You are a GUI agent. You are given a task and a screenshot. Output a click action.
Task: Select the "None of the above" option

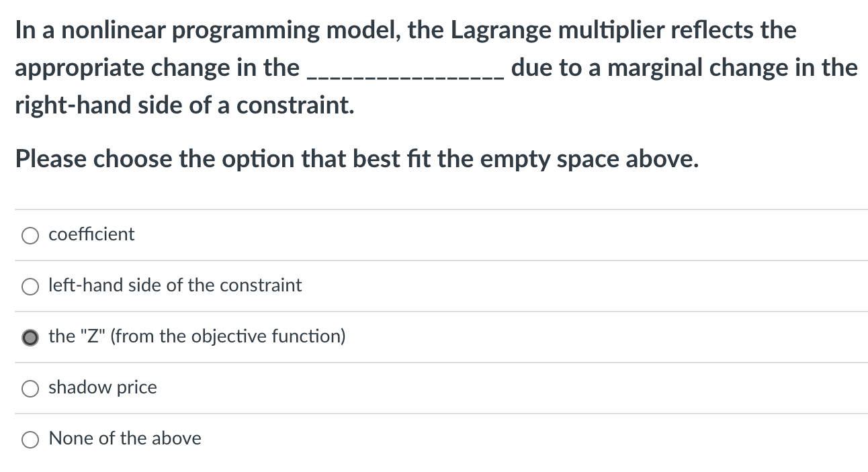(x=30, y=439)
